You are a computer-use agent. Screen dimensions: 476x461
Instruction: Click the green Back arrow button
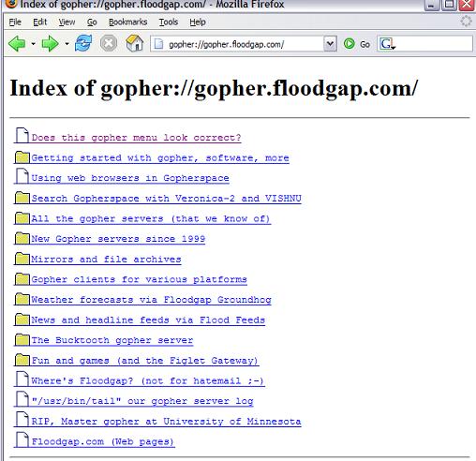pos(17,43)
